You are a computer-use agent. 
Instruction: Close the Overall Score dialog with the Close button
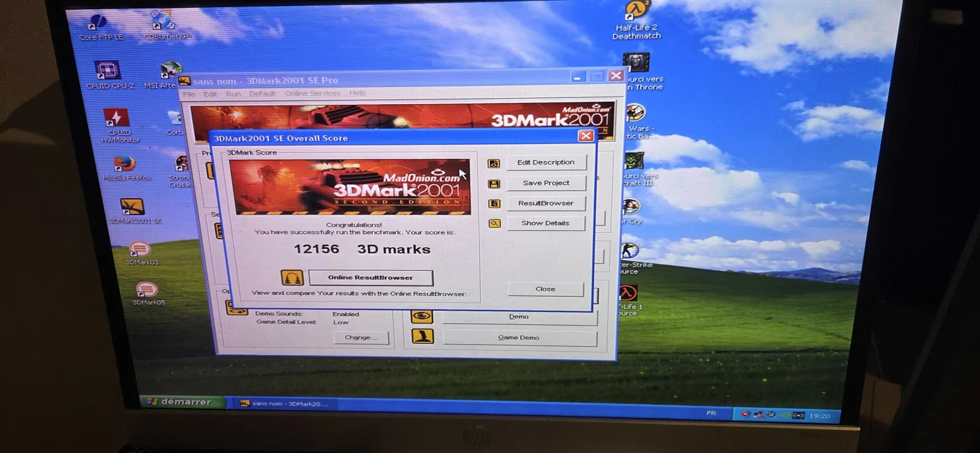click(545, 289)
